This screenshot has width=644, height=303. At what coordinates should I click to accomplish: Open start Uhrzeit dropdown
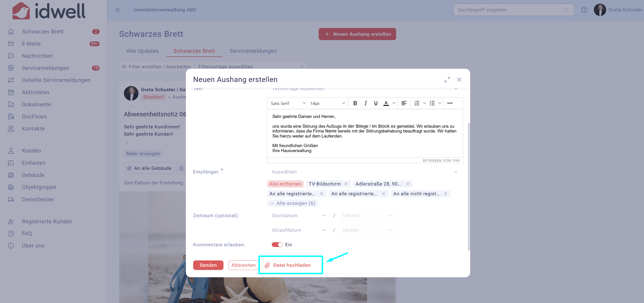[367, 216]
